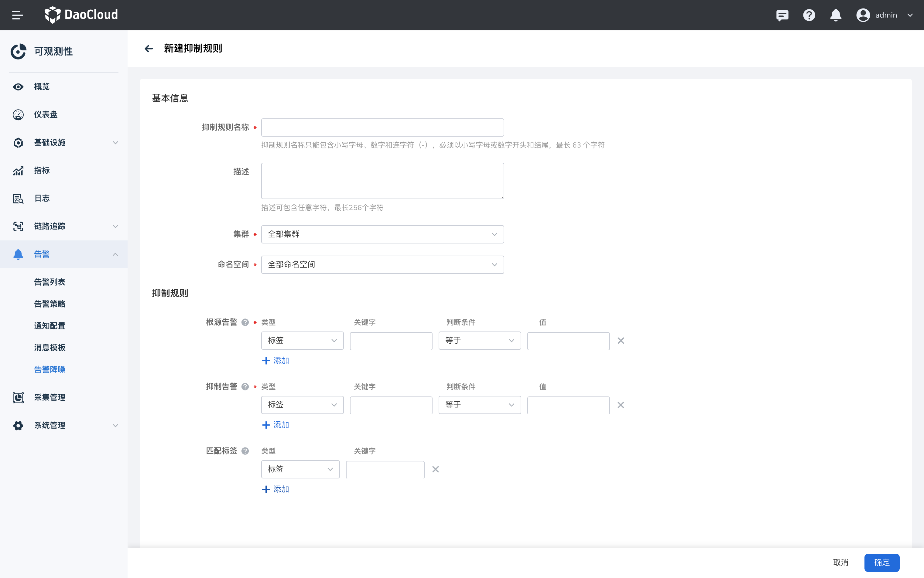
Task: Click the 取消 button
Action: click(840, 562)
